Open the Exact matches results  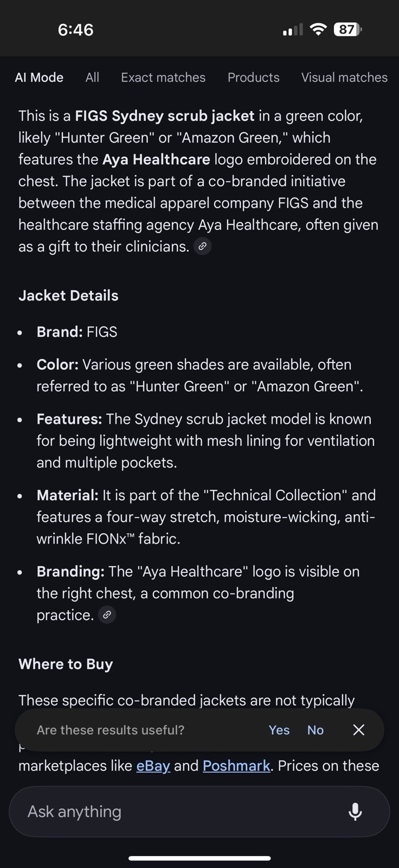tap(163, 78)
